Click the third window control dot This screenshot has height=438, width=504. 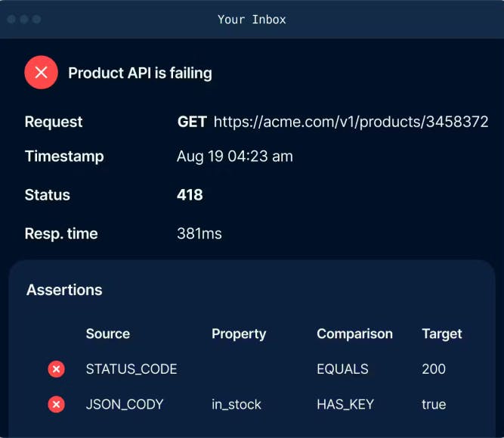point(37,19)
